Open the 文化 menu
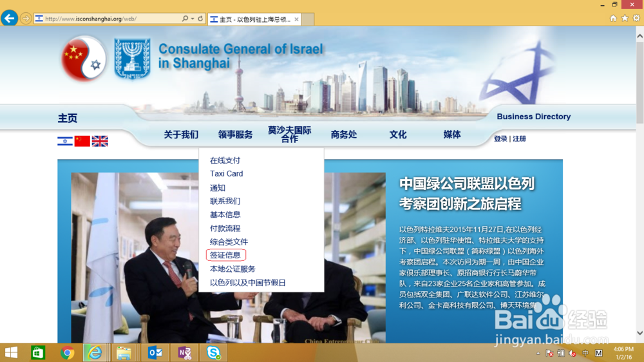Viewport: 644px width, 362px height. [x=398, y=135]
